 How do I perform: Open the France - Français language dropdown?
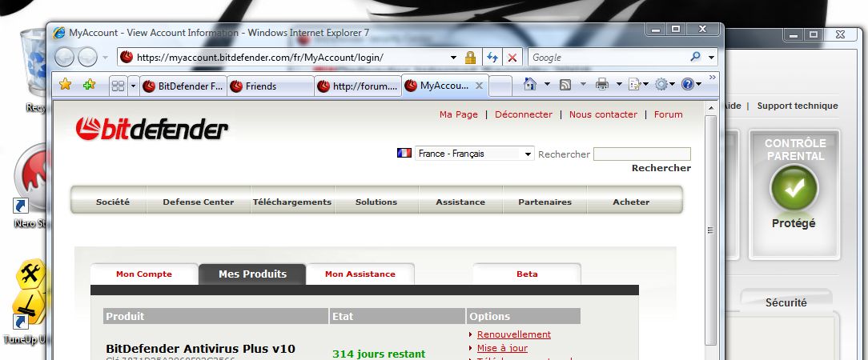tap(474, 154)
